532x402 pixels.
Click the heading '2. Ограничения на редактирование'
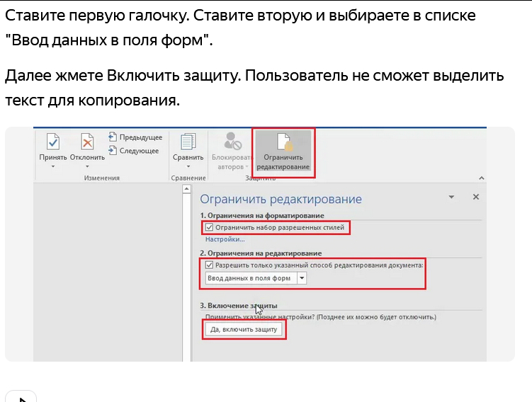261,253
